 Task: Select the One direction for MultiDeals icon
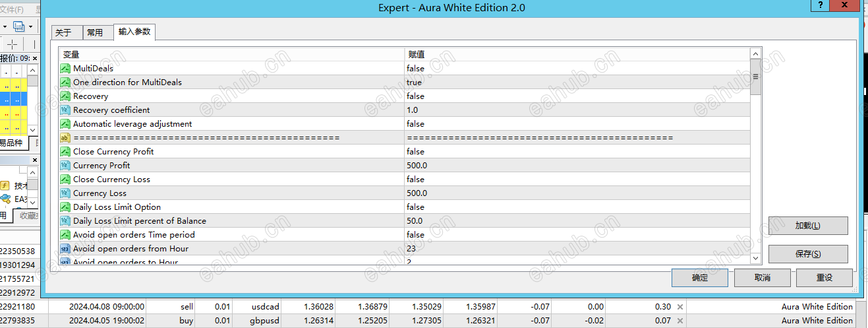point(65,82)
